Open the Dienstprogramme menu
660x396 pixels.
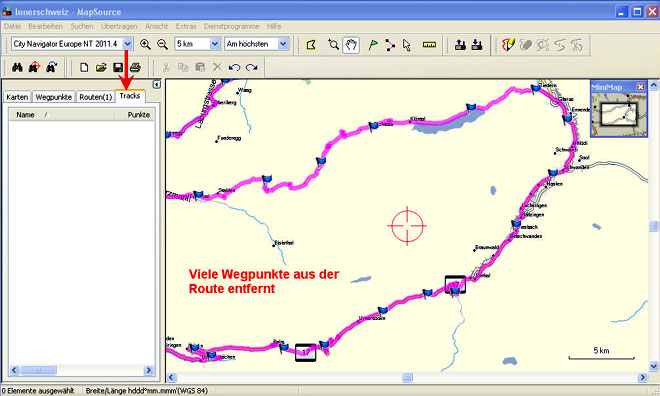[x=232, y=26]
